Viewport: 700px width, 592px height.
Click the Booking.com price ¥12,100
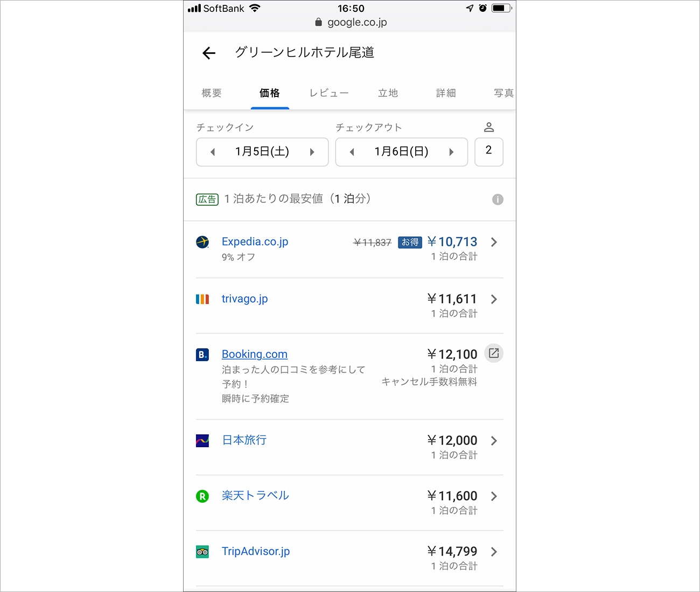coord(452,355)
